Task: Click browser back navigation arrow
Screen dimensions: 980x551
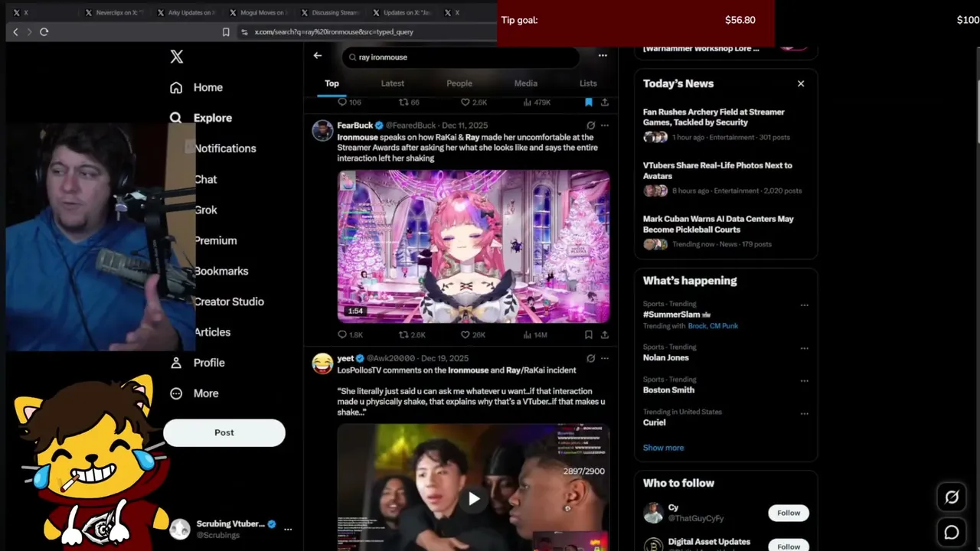Action: pyautogui.click(x=15, y=31)
